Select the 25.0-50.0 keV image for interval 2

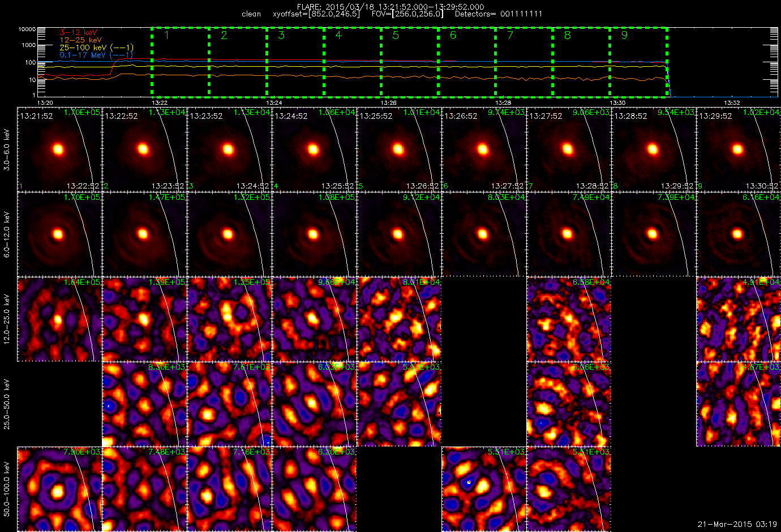144,404
